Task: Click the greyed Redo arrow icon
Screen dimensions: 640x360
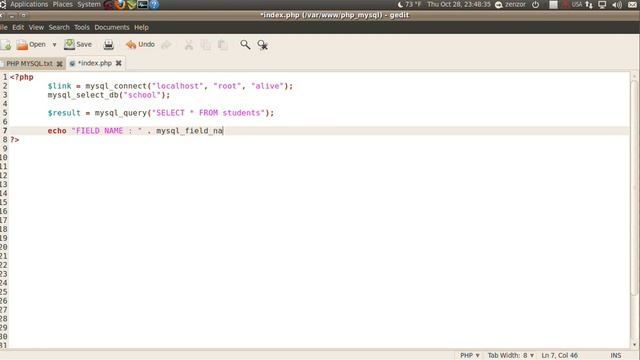Action: click(x=166, y=45)
